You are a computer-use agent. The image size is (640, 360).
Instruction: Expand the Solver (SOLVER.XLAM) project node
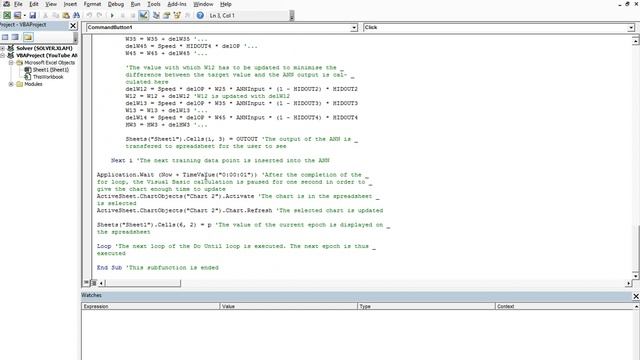click(x=2, y=48)
